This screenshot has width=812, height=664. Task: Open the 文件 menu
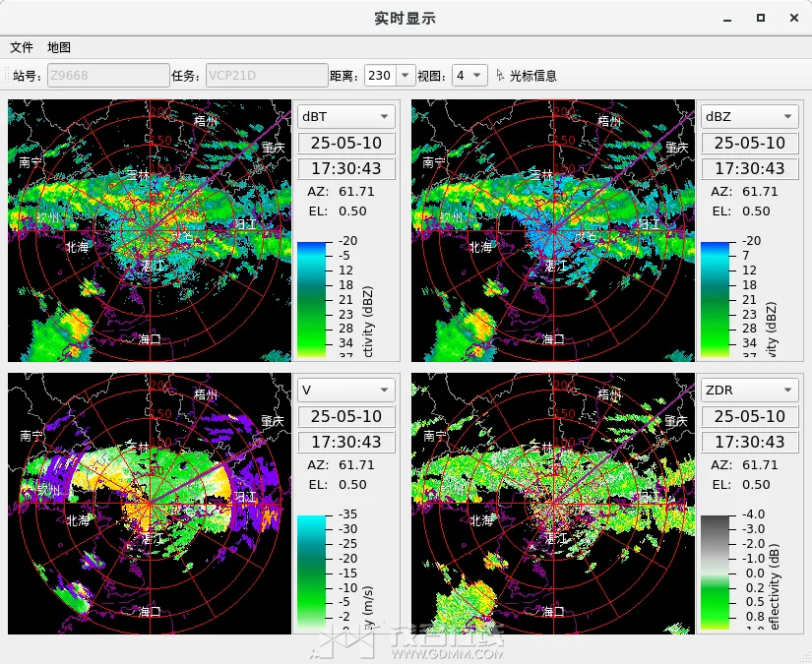click(x=22, y=47)
